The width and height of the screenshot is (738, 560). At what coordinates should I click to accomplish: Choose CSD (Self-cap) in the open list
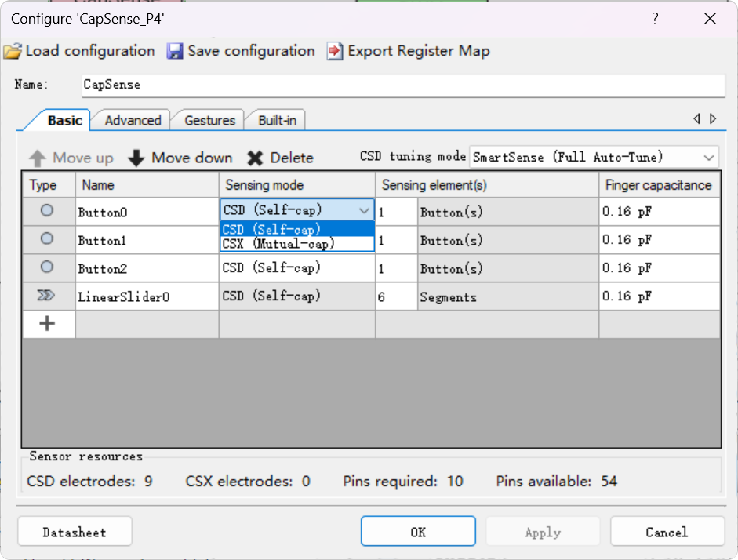coord(297,229)
